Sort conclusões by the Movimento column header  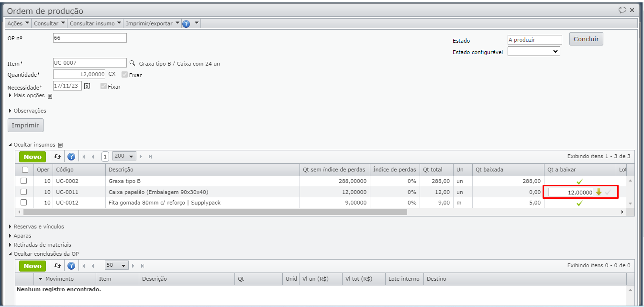coord(65,279)
